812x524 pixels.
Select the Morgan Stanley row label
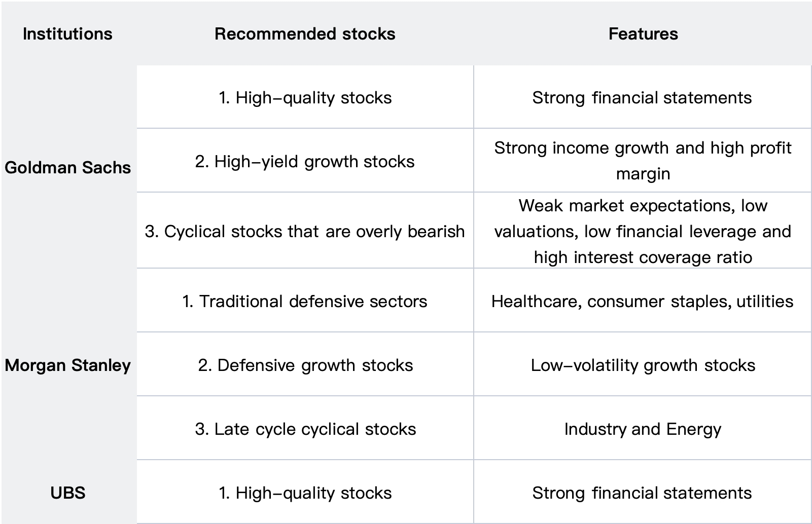[x=68, y=365]
